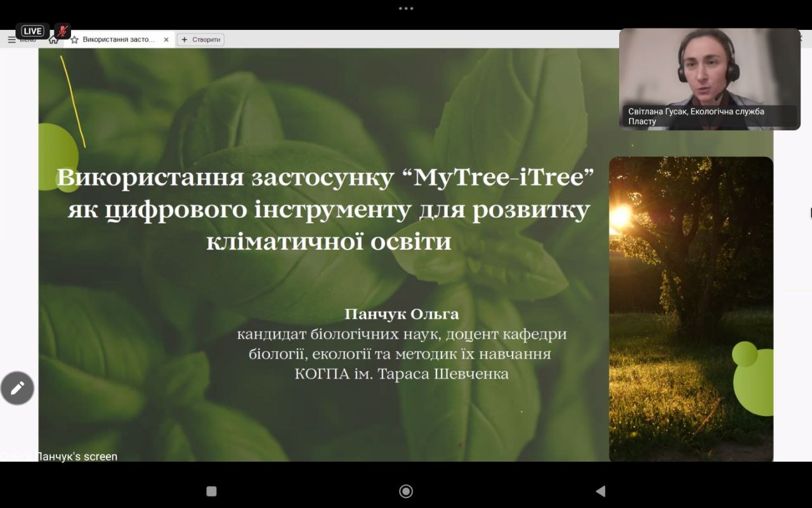The image size is (812, 508).
Task: Tap the Android back triangle button
Action: click(600, 491)
